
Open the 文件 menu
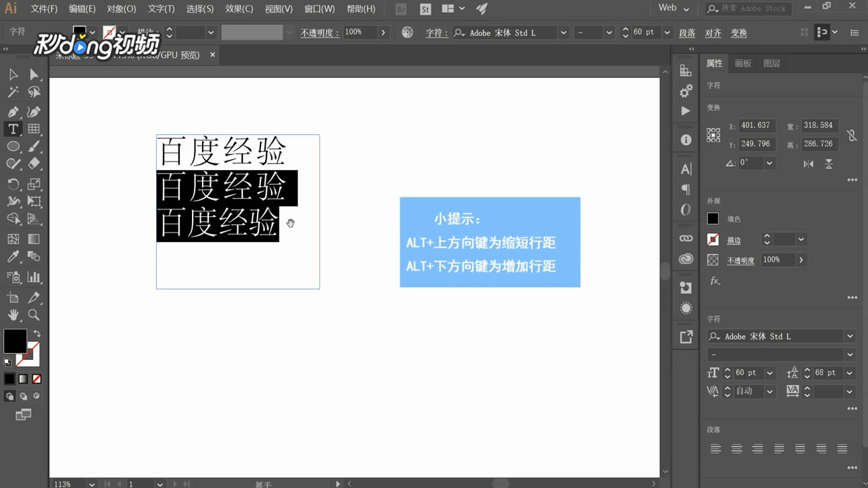tap(43, 8)
